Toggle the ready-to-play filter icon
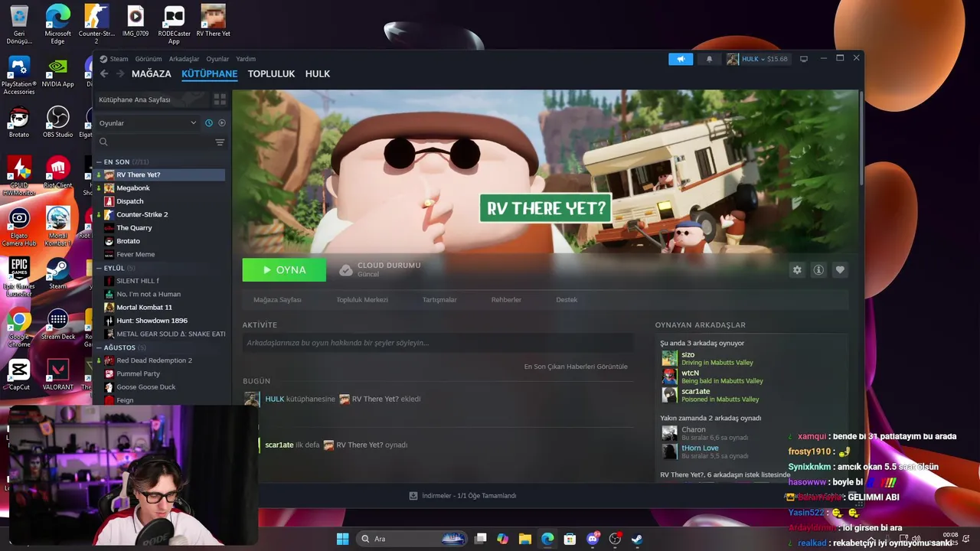This screenshot has width=980, height=551. (222, 123)
